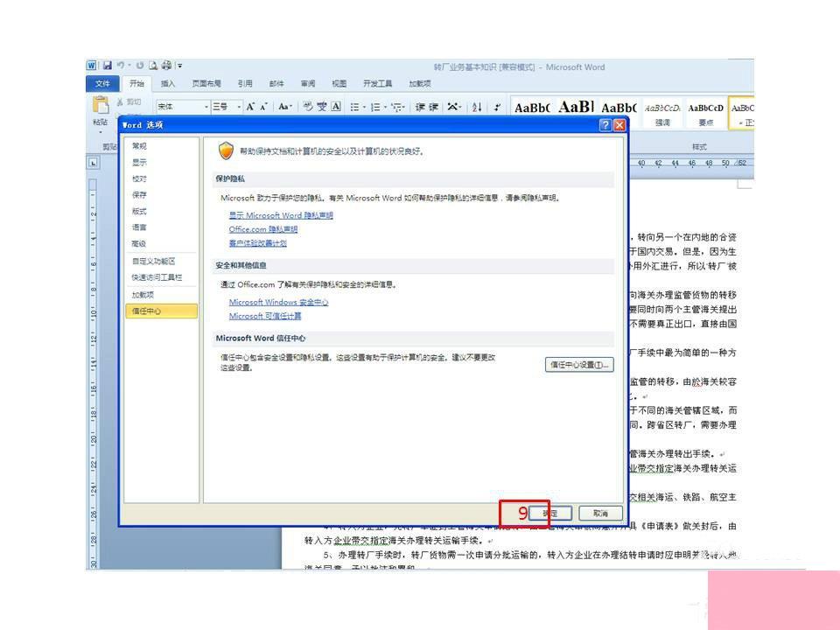
Task: Click the Cut (剪切) scissors button
Action: coord(129,101)
